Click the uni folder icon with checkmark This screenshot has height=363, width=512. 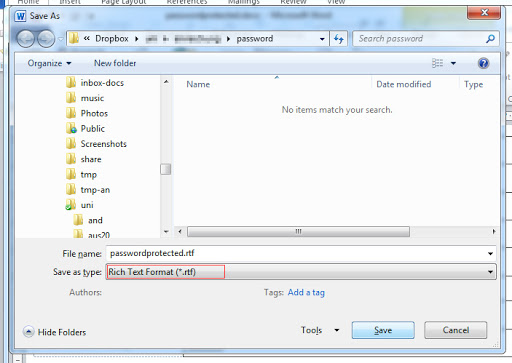point(70,205)
